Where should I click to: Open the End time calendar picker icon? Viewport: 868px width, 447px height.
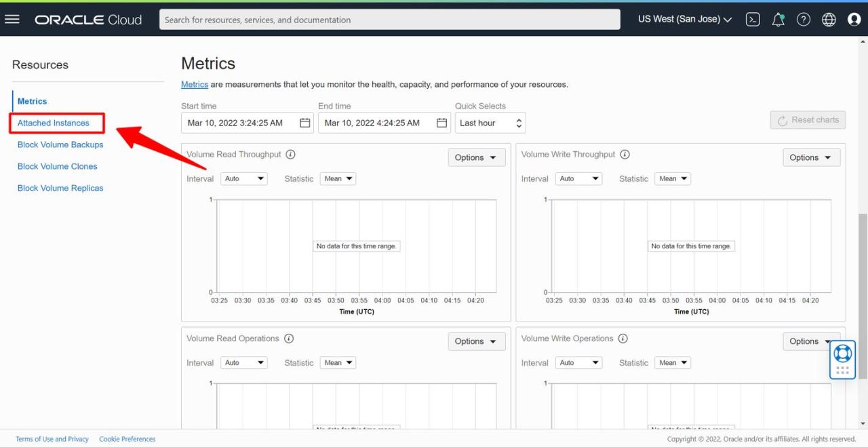click(x=442, y=123)
